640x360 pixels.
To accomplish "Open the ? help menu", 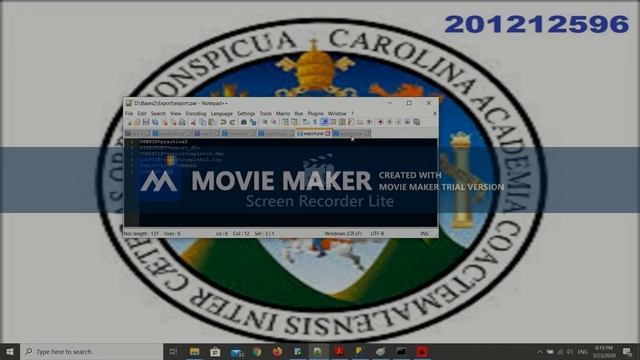I will tap(352, 113).
